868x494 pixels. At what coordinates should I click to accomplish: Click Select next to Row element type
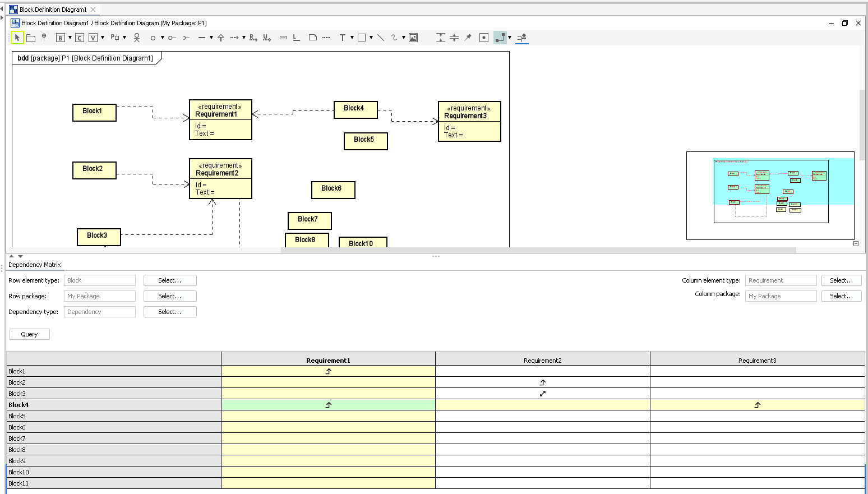(x=169, y=280)
